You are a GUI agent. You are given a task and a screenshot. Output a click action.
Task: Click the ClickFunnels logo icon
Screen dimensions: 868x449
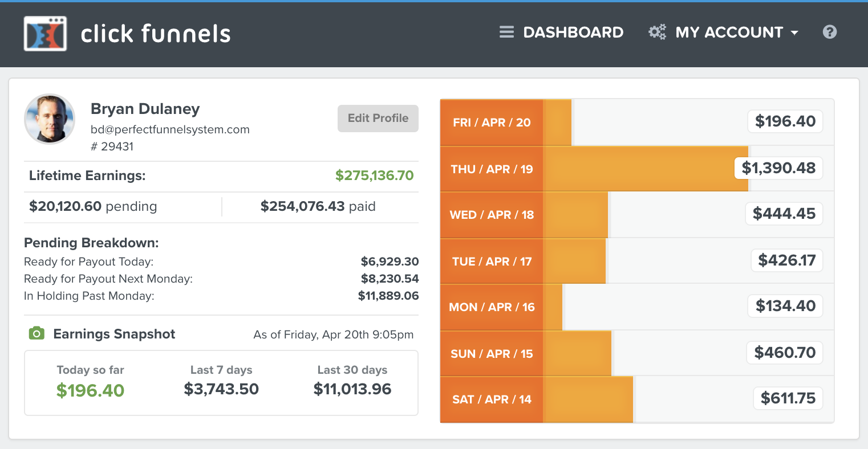pyautogui.click(x=45, y=34)
